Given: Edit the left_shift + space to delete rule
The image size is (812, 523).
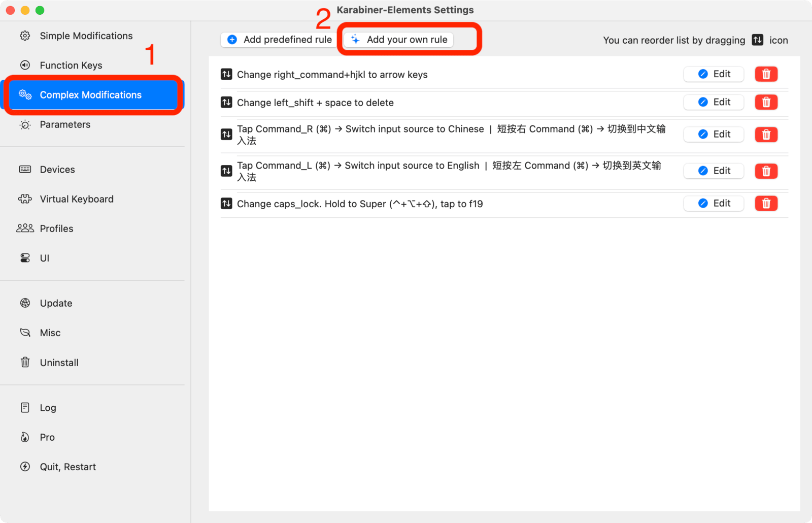Looking at the screenshot, I should pyautogui.click(x=714, y=102).
